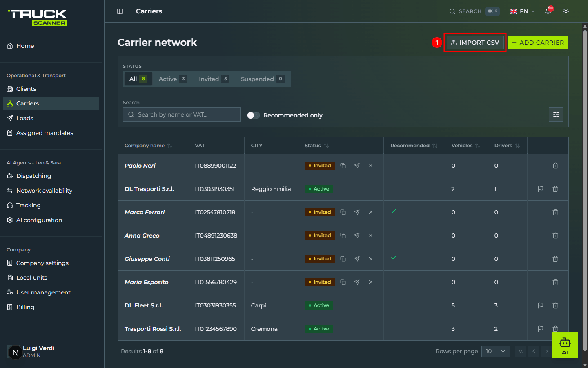Open User management page

pyautogui.click(x=51, y=292)
